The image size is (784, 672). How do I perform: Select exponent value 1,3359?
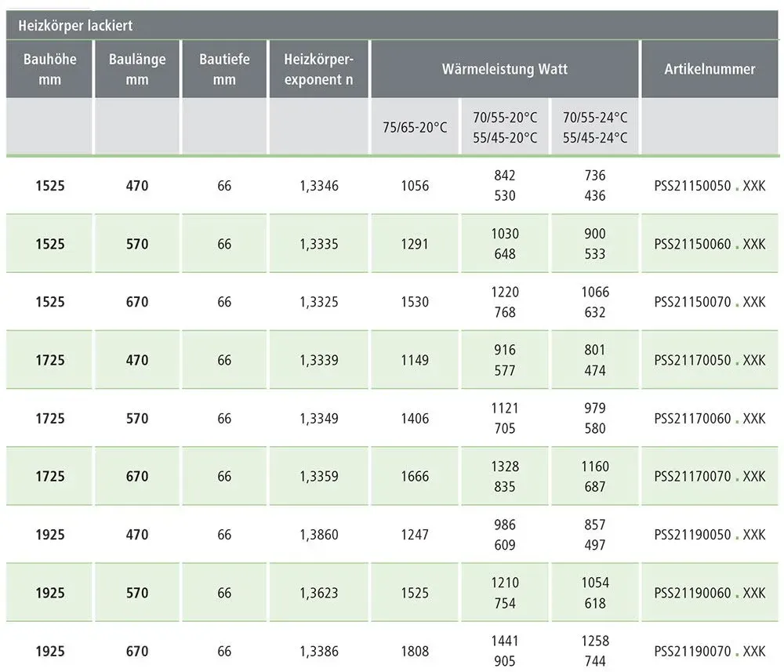(319, 477)
